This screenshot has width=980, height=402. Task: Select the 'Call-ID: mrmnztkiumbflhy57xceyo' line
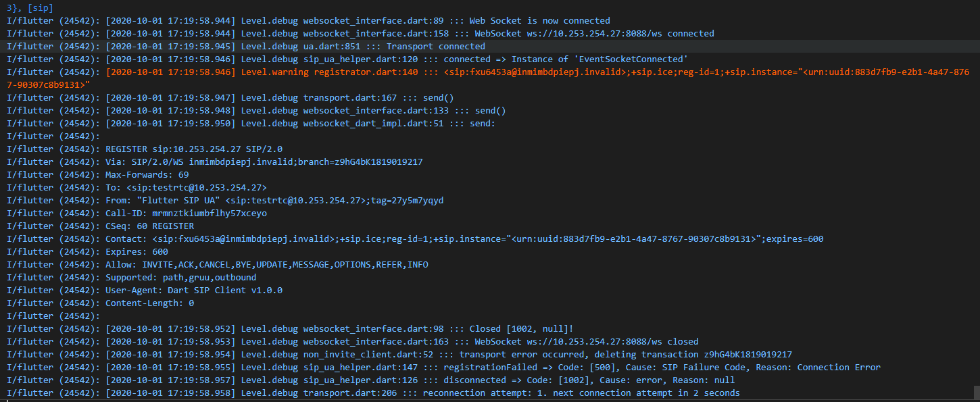coord(137,213)
